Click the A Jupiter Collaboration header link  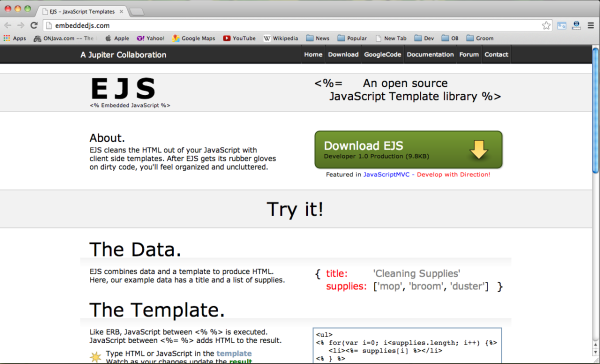tap(123, 55)
